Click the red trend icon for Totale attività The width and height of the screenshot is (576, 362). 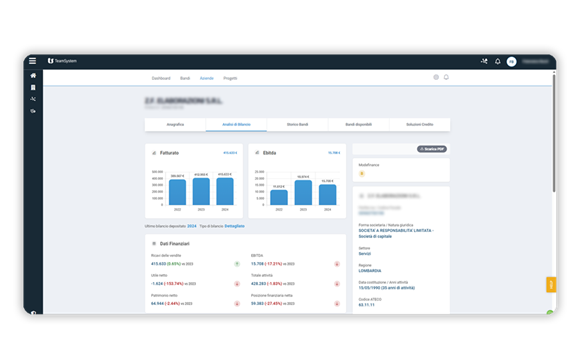[337, 284]
